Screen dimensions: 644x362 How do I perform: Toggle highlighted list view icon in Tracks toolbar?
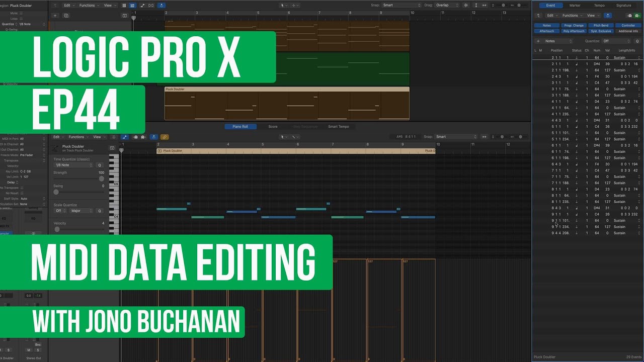[132, 6]
